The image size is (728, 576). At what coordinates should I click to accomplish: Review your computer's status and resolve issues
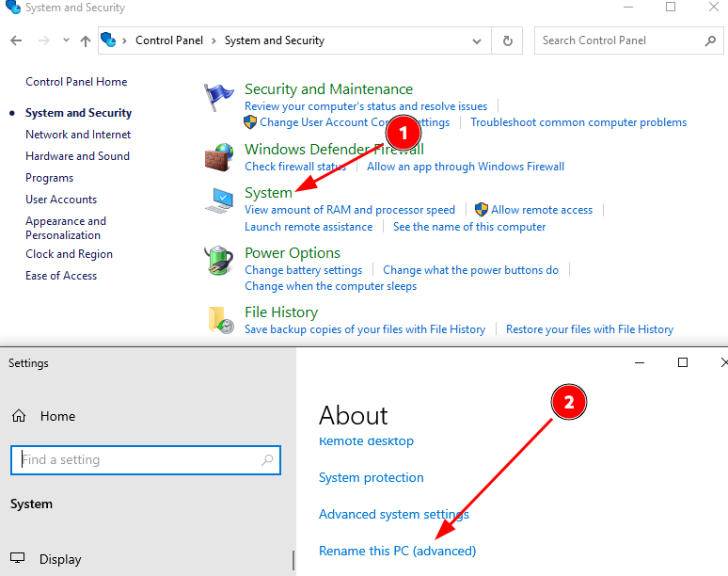click(366, 106)
